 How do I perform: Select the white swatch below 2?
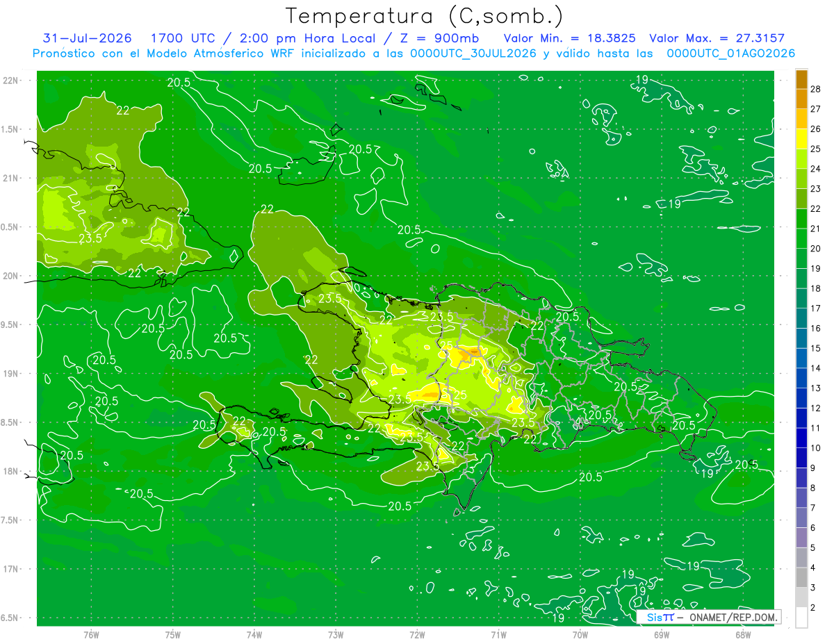pyautogui.click(x=801, y=618)
